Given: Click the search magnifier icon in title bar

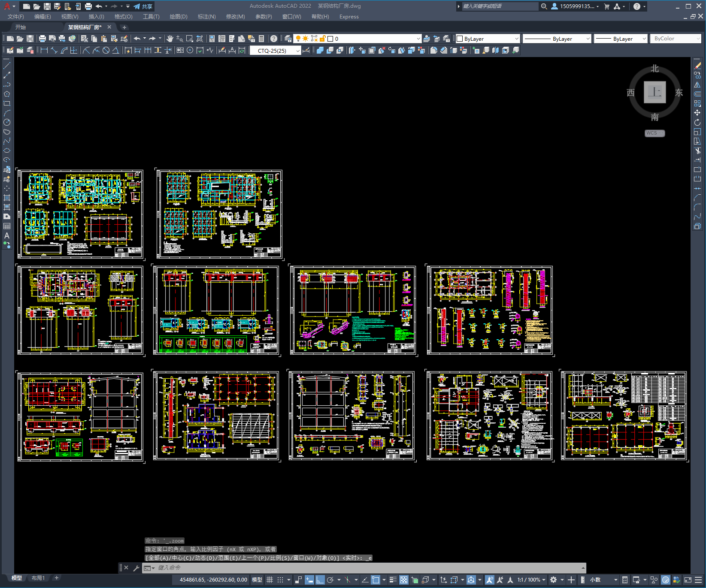Looking at the screenshot, I should coord(544,6).
